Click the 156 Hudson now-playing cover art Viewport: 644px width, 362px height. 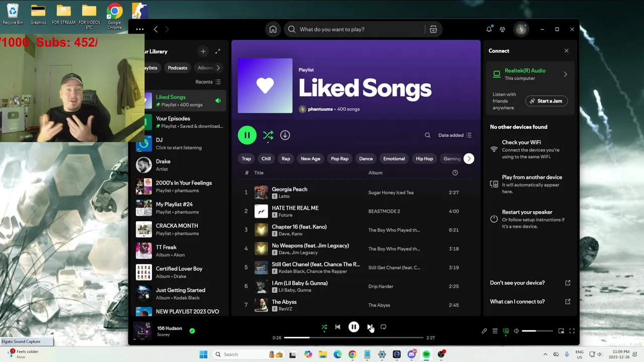(142, 331)
